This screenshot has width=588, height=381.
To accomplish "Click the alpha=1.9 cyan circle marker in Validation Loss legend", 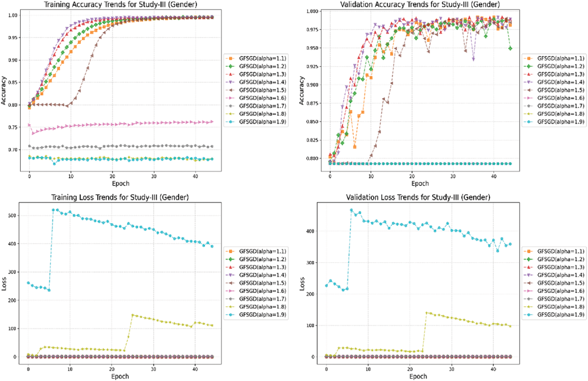I will (x=529, y=315).
